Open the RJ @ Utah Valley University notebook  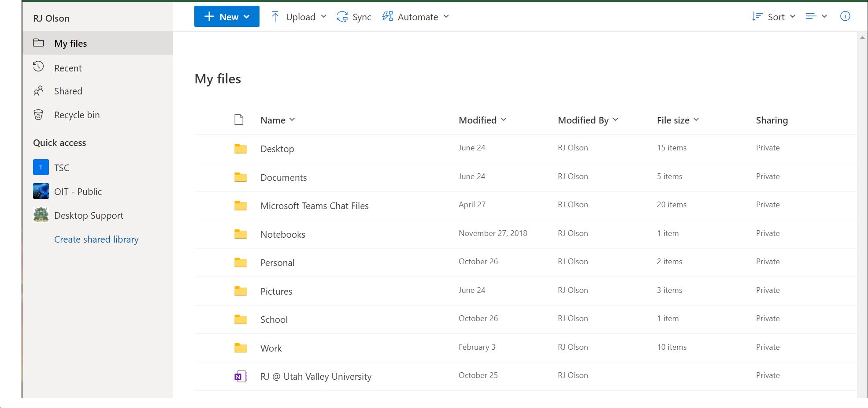point(315,376)
